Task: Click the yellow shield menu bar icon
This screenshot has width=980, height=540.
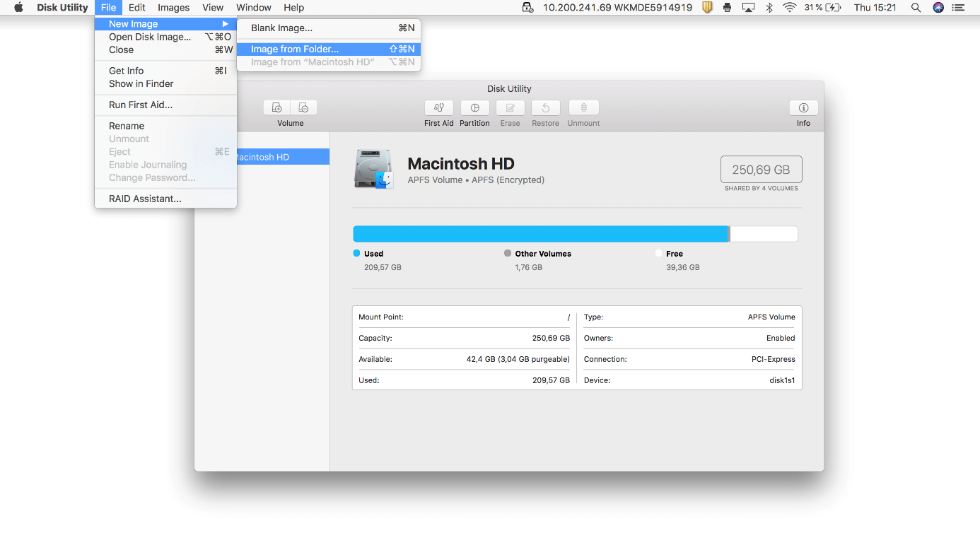Action: pyautogui.click(x=707, y=8)
